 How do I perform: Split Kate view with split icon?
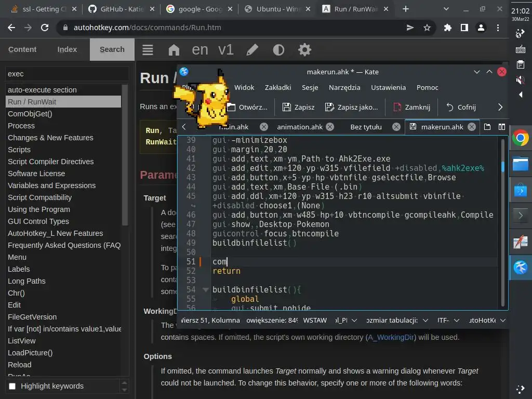click(502, 127)
